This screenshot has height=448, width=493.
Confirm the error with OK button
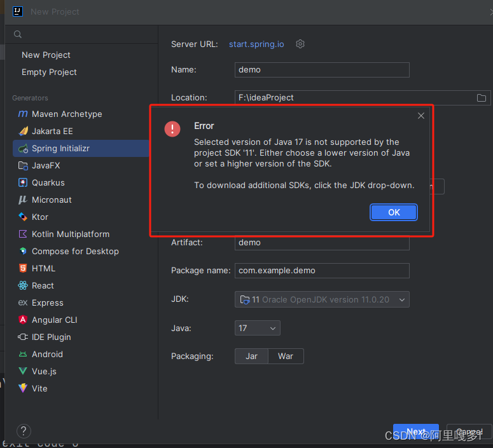(394, 212)
